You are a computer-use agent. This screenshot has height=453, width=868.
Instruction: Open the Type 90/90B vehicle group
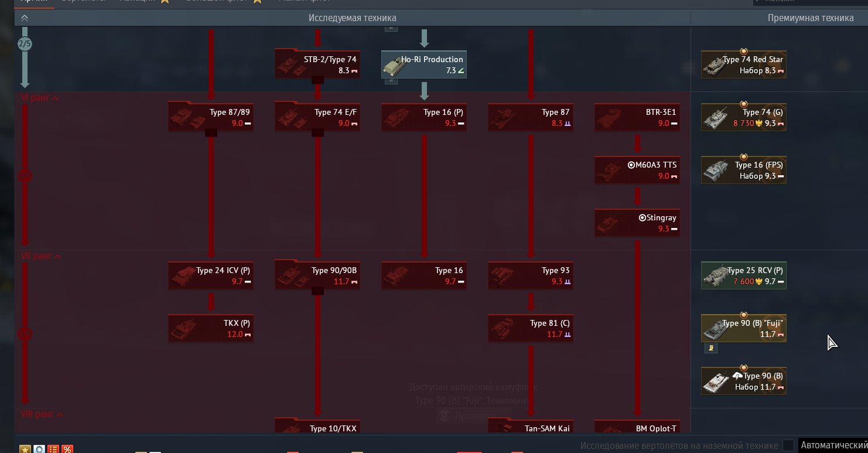tap(317, 275)
